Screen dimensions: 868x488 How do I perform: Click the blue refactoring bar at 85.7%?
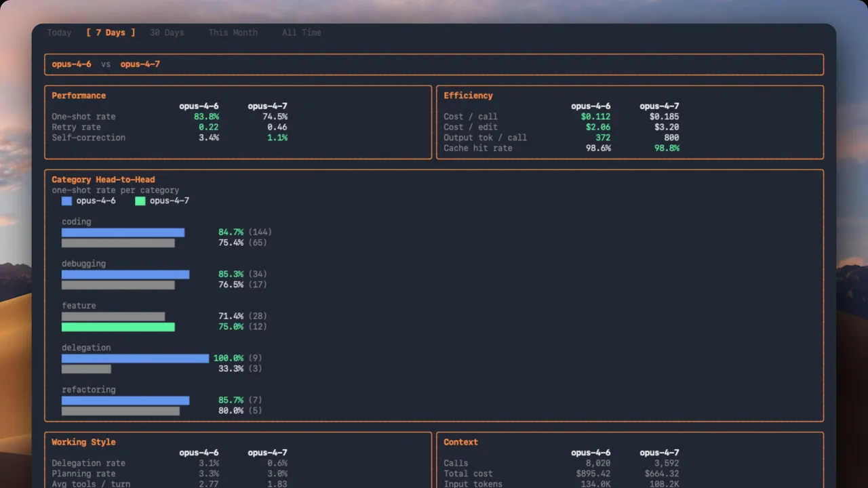click(x=125, y=400)
